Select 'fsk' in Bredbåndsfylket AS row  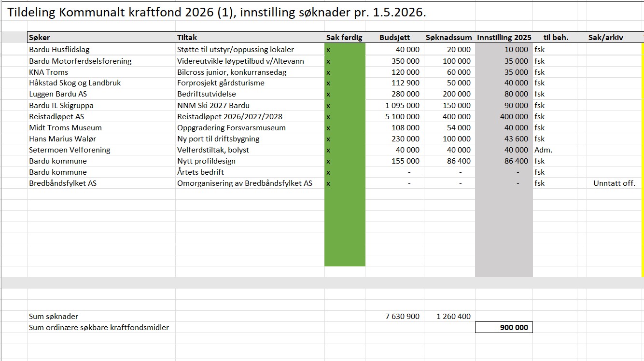[539, 183]
